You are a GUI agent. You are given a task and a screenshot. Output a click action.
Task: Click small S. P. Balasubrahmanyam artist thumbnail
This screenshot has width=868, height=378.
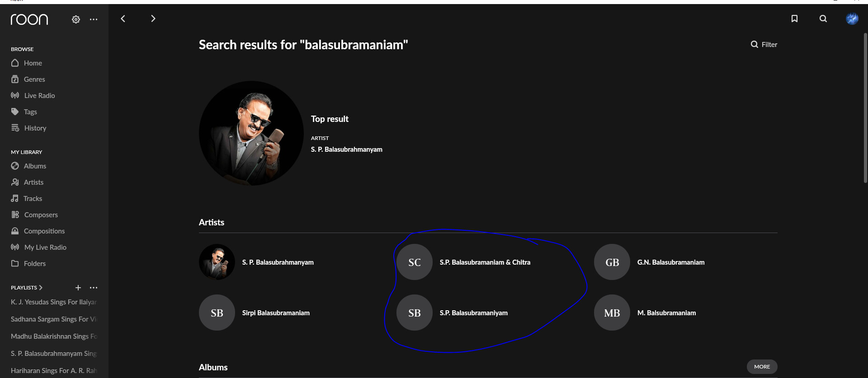(x=217, y=262)
